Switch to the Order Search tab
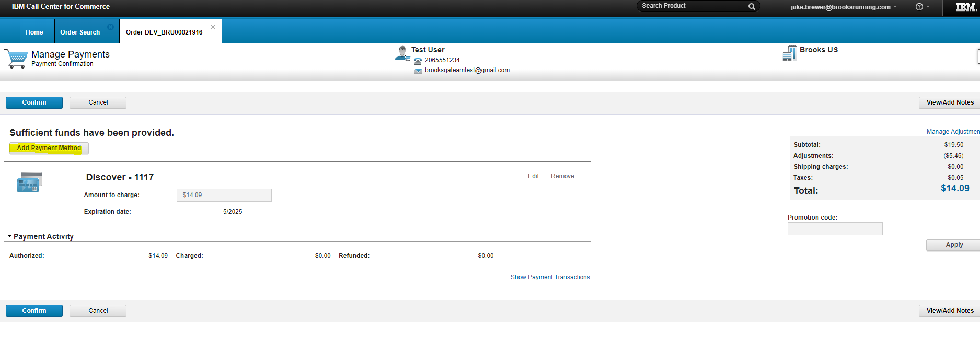The image size is (980, 342). point(80,32)
